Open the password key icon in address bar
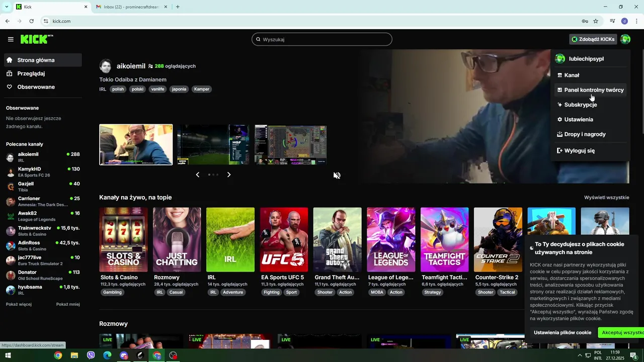 [585, 21]
